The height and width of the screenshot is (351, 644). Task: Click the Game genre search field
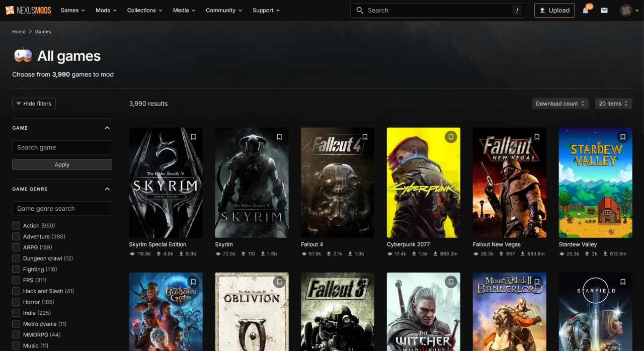click(x=62, y=209)
